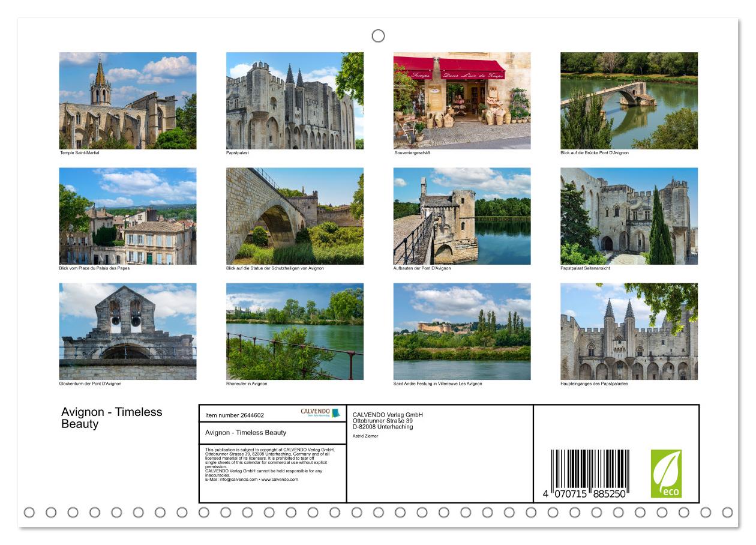Click 'Item number 2644602' text
Viewport: 756px width, 545px height.
tap(235, 415)
